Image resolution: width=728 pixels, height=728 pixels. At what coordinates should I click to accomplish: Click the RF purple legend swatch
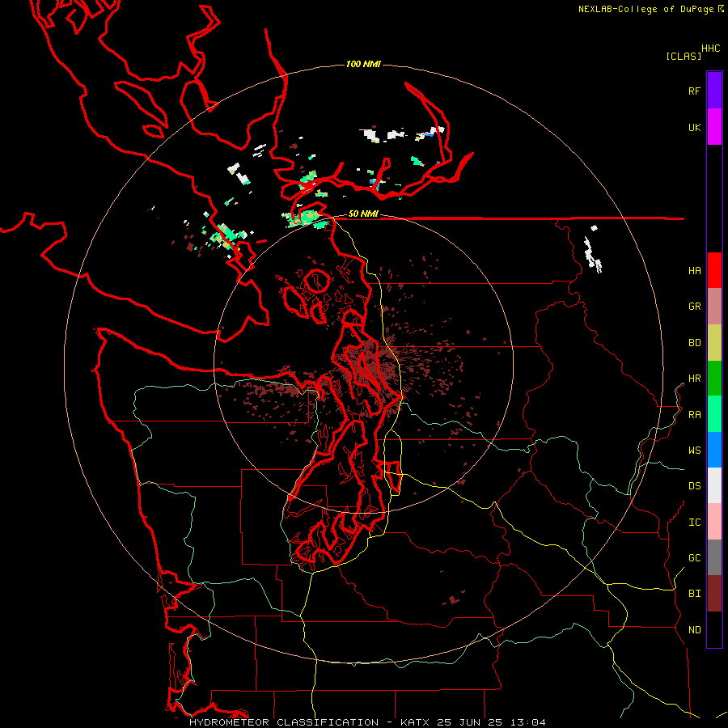click(714, 91)
